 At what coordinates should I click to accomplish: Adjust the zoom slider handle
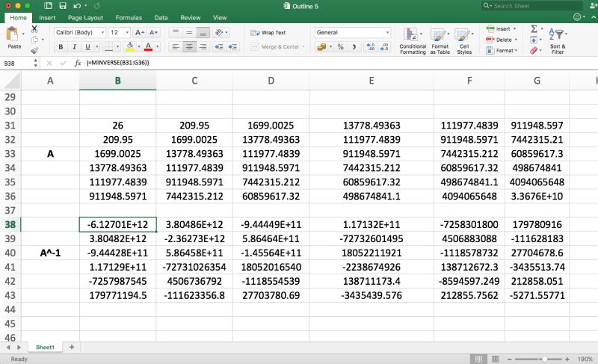545,359
